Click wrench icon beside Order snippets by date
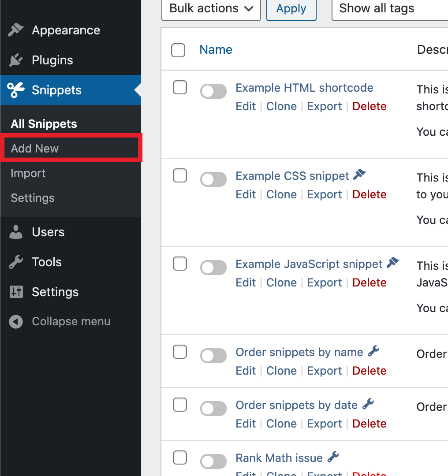The width and height of the screenshot is (448, 476). pos(368,404)
